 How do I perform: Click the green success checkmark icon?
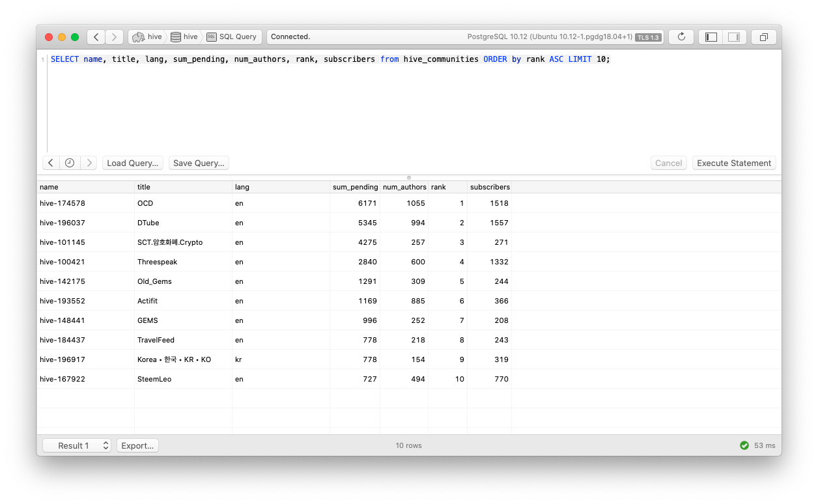pos(744,445)
